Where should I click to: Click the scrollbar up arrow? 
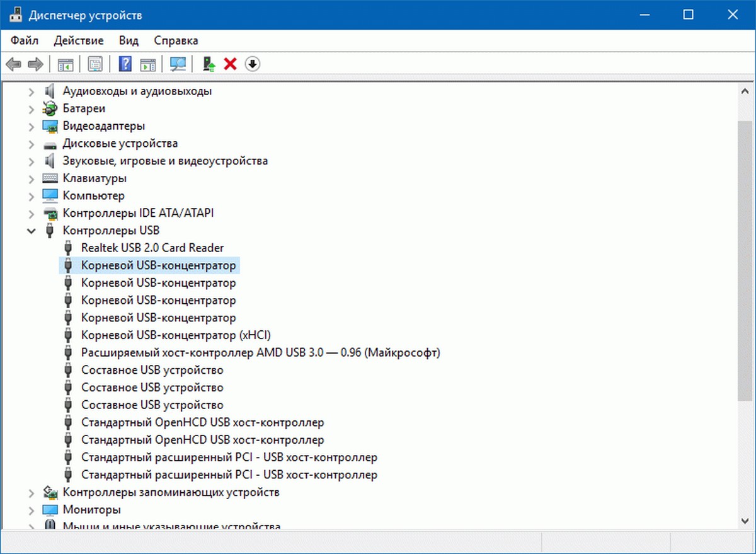point(745,91)
